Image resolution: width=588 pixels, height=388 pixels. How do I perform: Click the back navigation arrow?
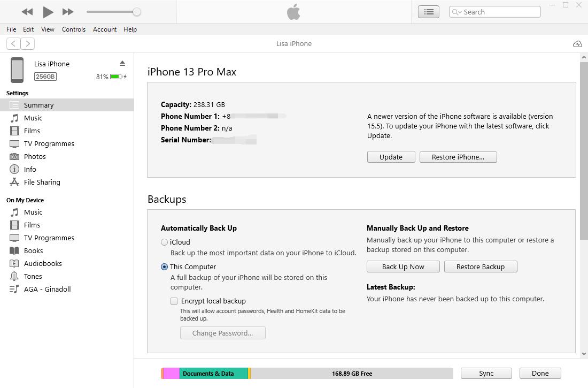[13, 43]
